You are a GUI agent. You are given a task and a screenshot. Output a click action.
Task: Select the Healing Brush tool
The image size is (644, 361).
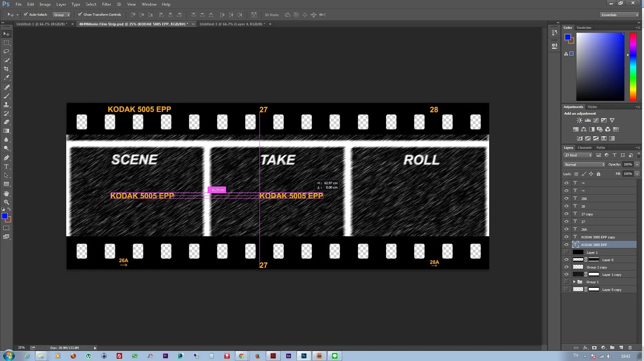[6, 88]
